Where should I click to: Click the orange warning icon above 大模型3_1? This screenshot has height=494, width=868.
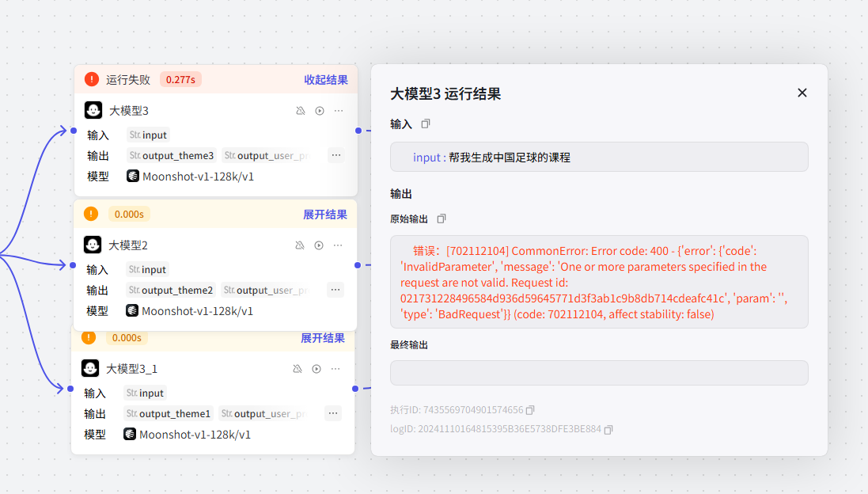(x=89, y=337)
